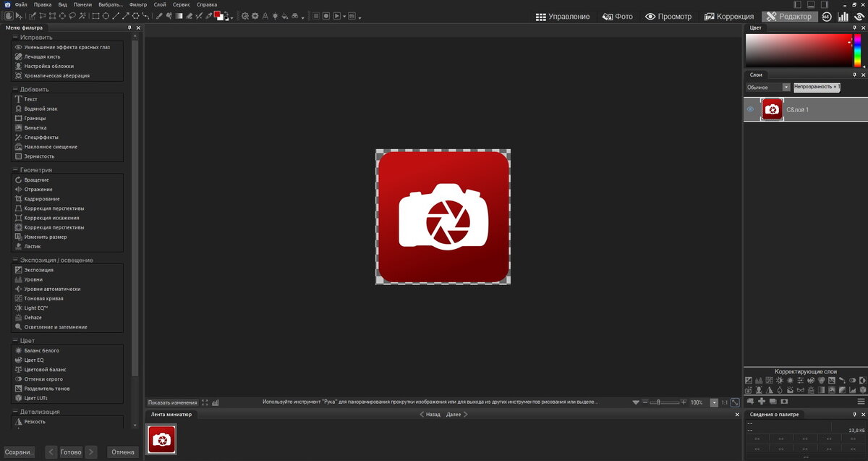This screenshot has width=868, height=461.
Task: Collapse the Геометрия filter group
Action: (x=15, y=170)
